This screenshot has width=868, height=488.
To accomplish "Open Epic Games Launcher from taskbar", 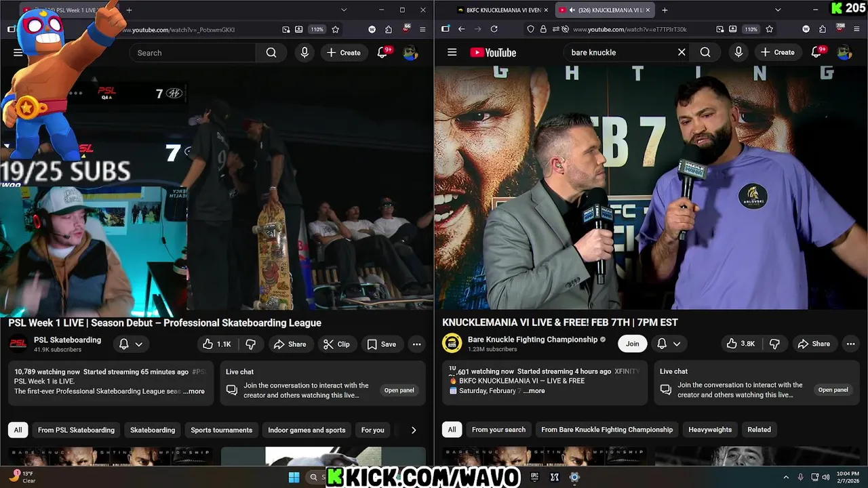I will [534, 477].
